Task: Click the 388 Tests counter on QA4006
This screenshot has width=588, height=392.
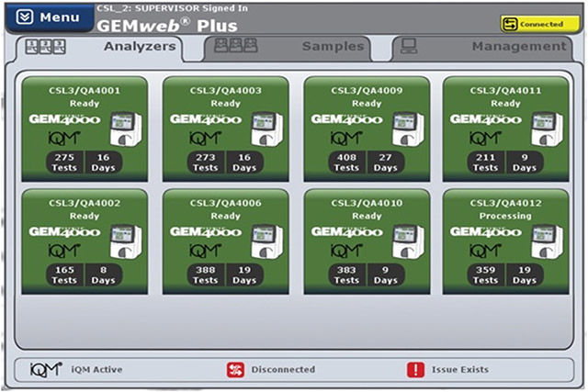Action: (x=206, y=274)
